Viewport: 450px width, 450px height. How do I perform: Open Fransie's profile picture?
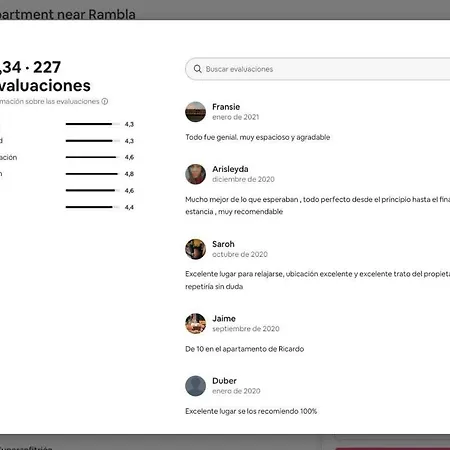click(x=195, y=112)
